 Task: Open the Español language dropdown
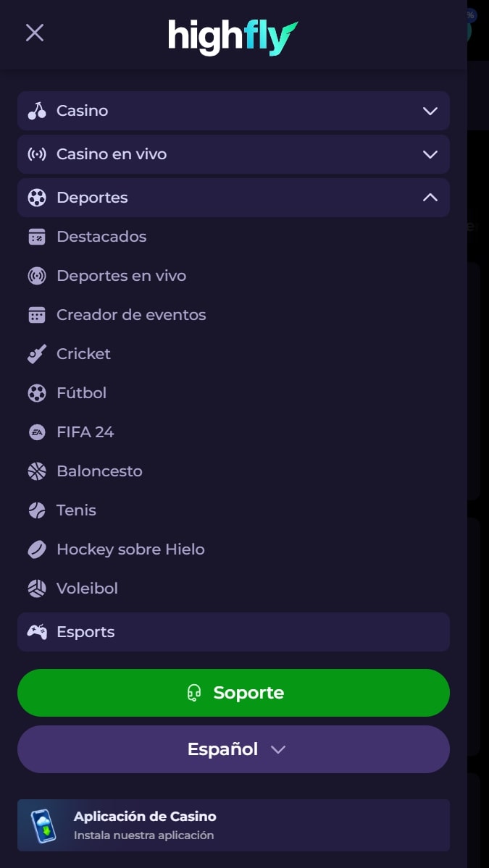point(233,749)
